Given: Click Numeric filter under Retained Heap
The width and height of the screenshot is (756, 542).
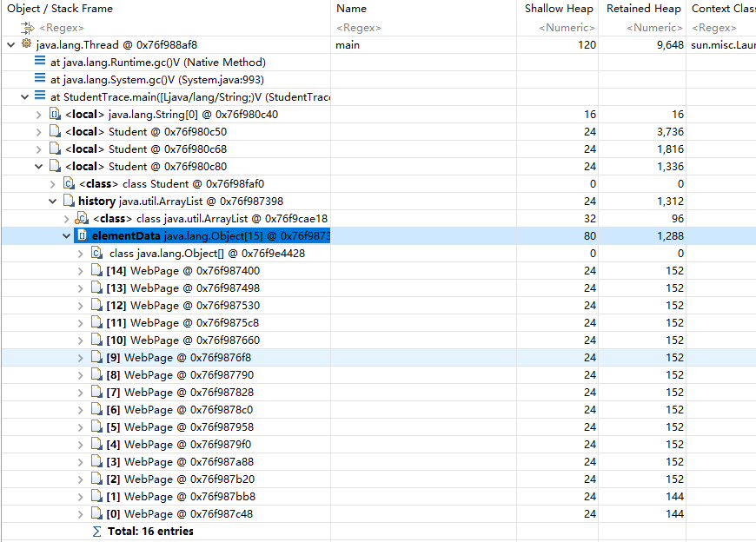Looking at the screenshot, I should click(x=654, y=28).
